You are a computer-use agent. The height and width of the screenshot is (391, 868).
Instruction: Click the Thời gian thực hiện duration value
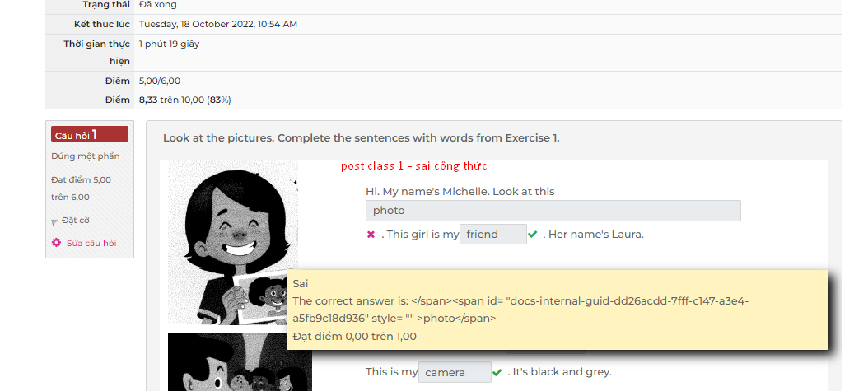[x=169, y=44]
